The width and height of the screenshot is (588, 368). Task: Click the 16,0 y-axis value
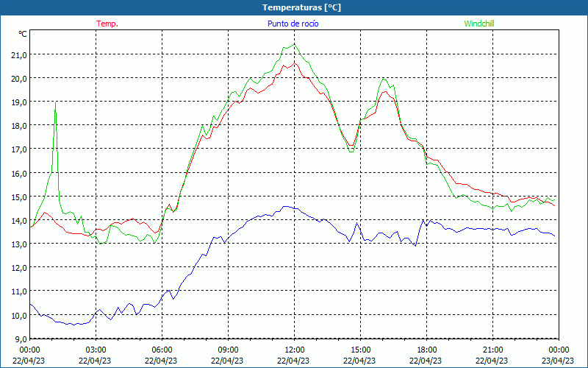tap(19, 173)
